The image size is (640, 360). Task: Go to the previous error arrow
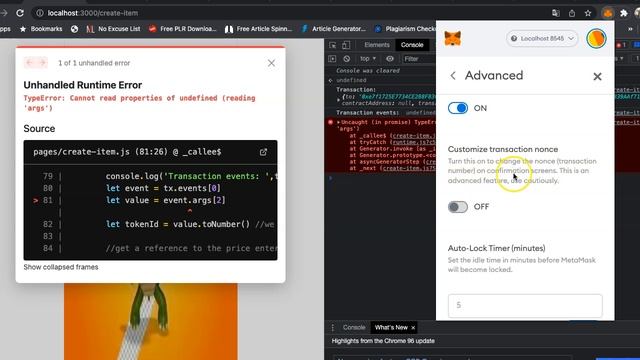(x=29, y=63)
